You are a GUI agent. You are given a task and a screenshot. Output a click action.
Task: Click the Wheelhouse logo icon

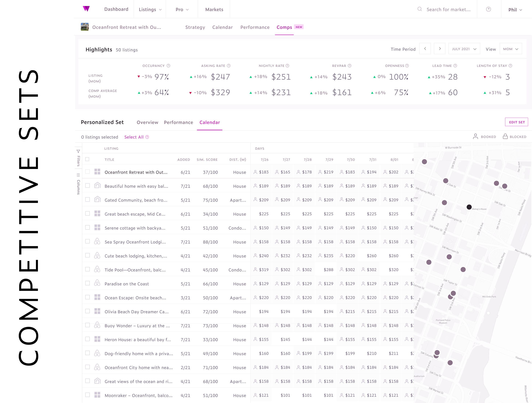click(x=86, y=9)
